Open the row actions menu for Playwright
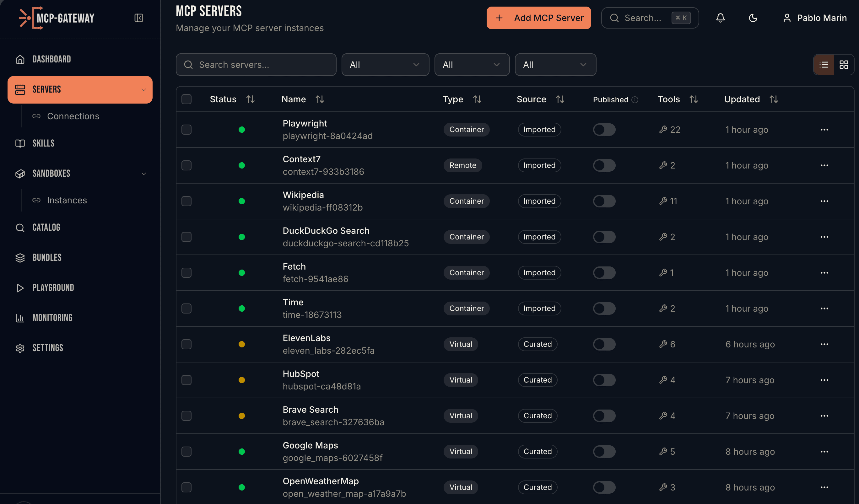859x504 pixels. [824, 130]
